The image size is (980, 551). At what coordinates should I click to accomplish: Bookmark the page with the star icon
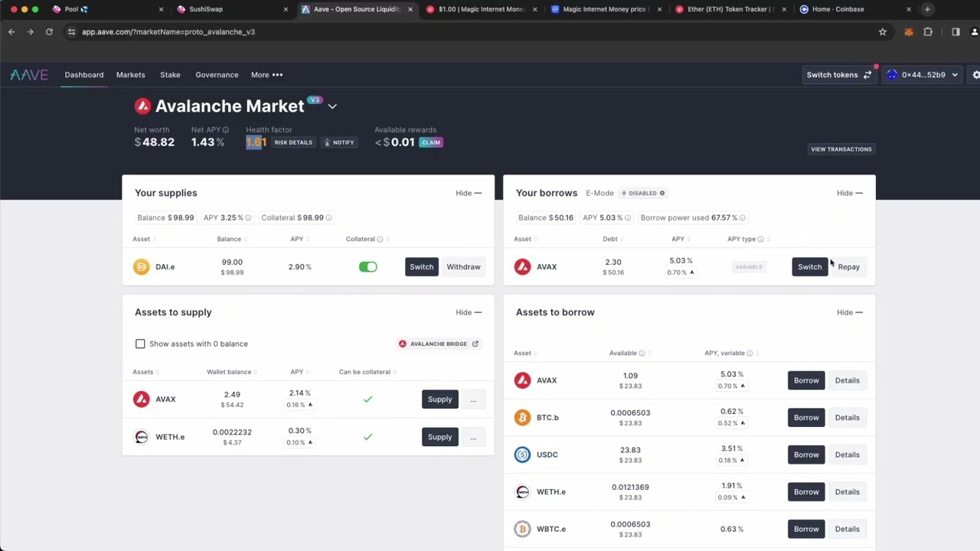pos(882,32)
